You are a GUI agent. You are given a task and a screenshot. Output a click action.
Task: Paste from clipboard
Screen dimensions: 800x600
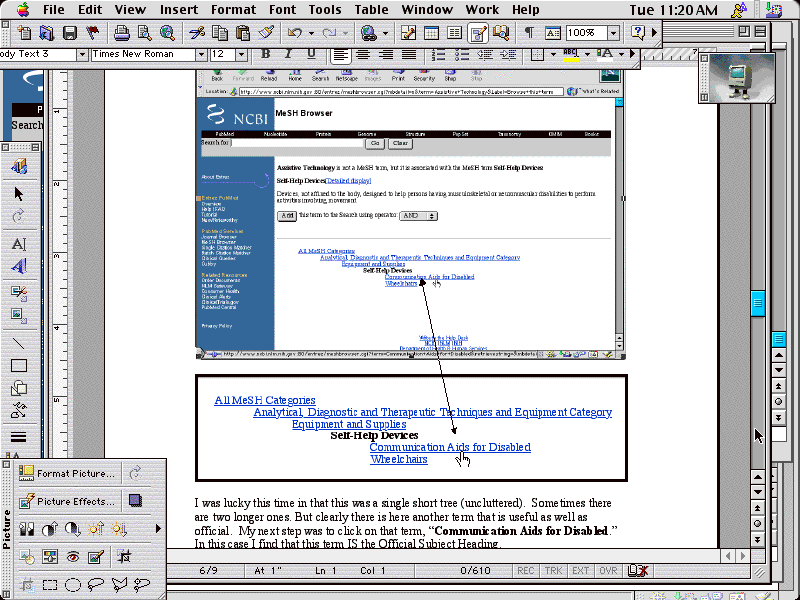coord(243,33)
